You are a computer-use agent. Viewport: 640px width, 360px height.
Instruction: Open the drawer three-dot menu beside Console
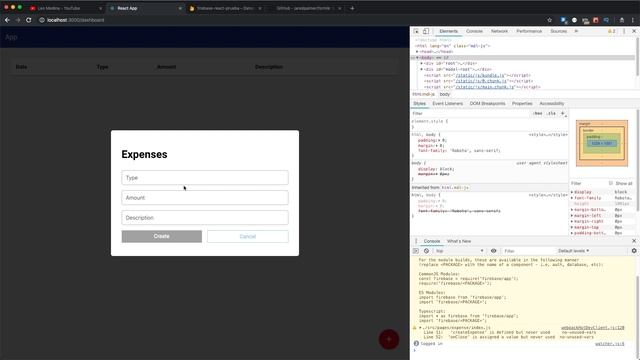pos(416,241)
